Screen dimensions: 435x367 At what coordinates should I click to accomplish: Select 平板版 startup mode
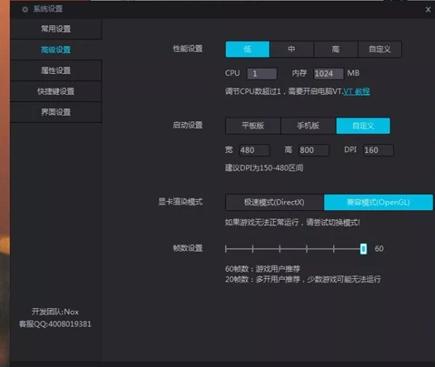click(x=253, y=126)
